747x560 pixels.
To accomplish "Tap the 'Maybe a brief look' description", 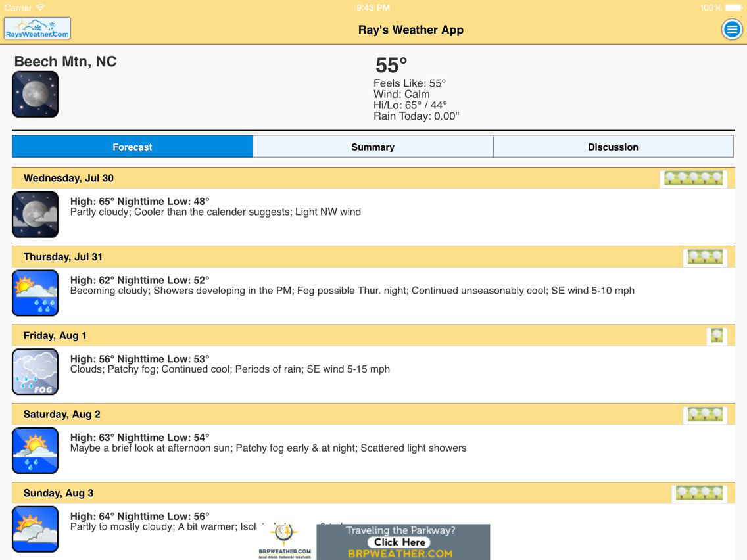I will tap(268, 448).
